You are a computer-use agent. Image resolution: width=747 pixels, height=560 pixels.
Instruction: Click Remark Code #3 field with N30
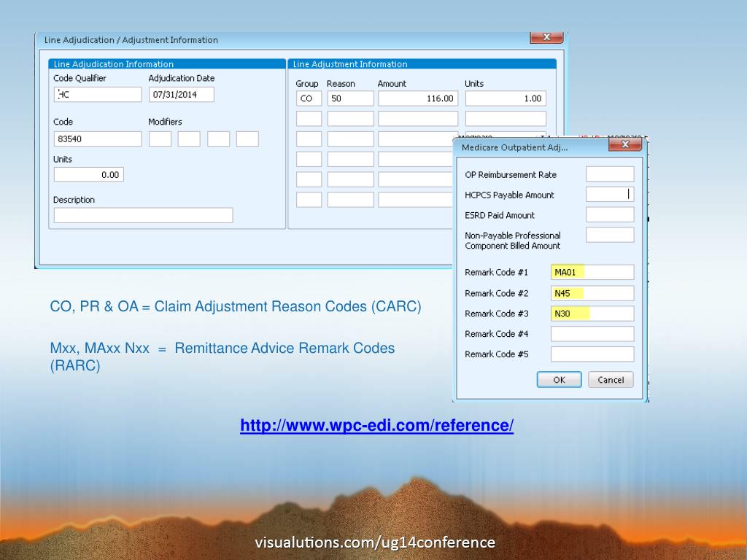coord(592,314)
